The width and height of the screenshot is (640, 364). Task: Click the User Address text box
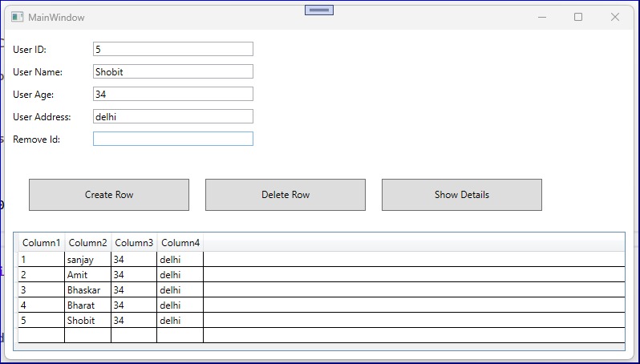(173, 116)
